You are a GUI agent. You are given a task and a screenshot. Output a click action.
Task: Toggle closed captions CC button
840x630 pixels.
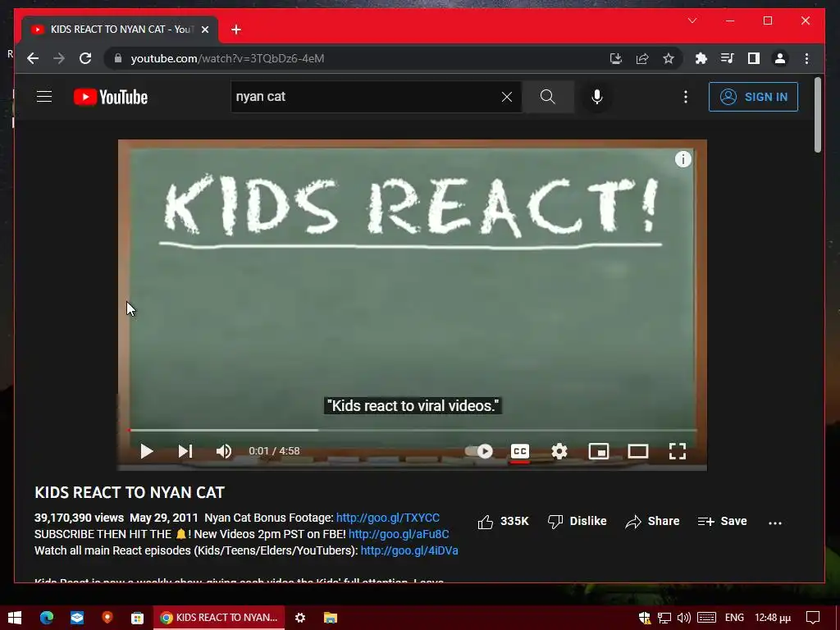[519, 451]
